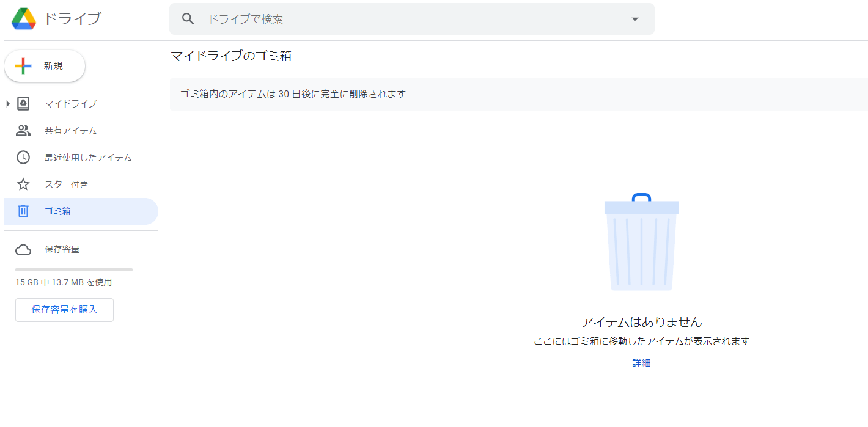Image resolution: width=868 pixels, height=427 pixels.
Task: Click the storage (保存容量) cloud icon
Action: [23, 249]
